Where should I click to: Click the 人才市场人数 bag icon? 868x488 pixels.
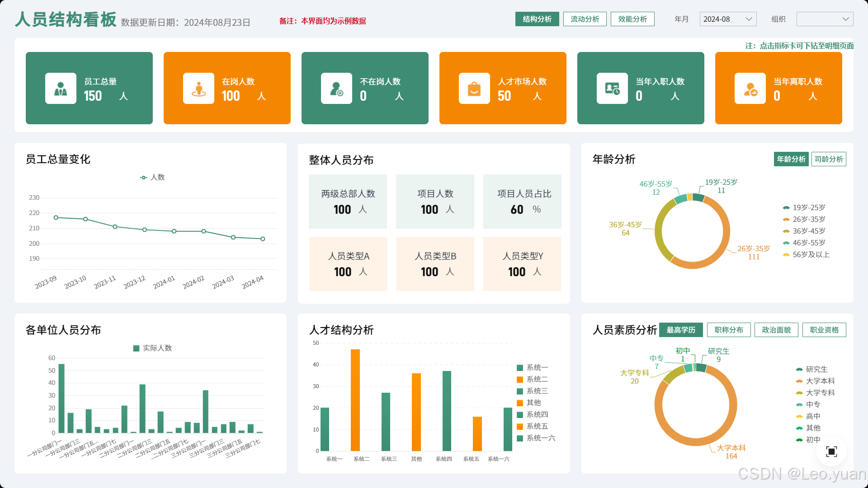point(474,89)
